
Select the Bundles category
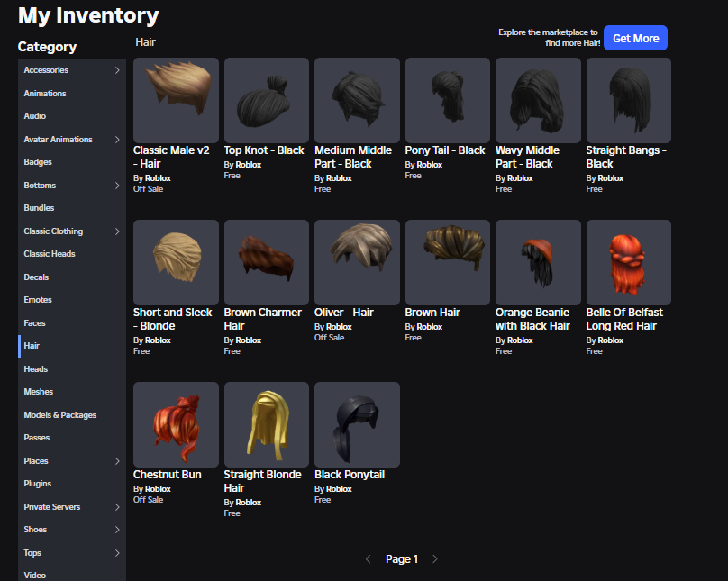[x=72, y=208]
